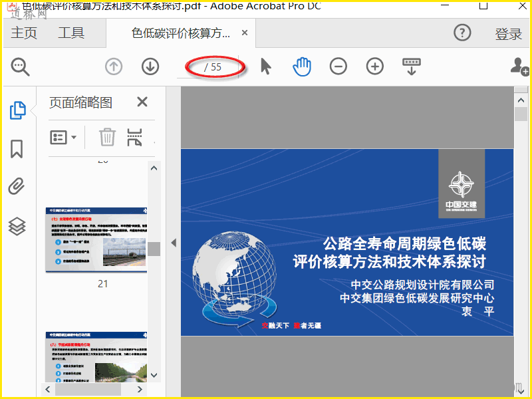Close the 页面缩略图 panel

pos(142,102)
